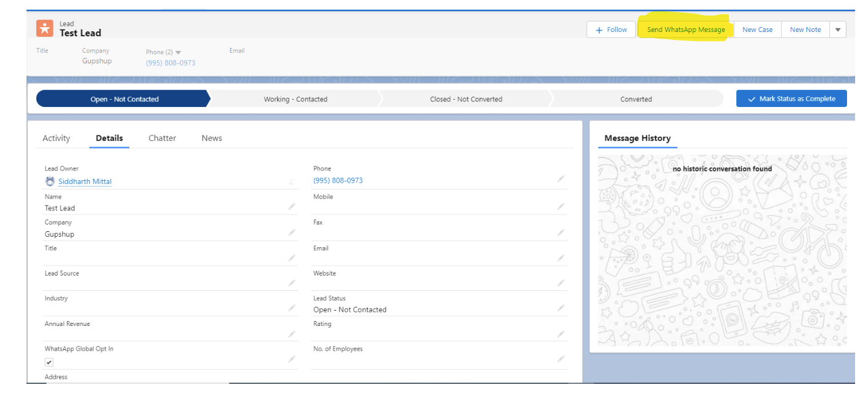868x393 pixels.
Task: Open Siddharth Mittal owner link
Action: click(x=85, y=181)
